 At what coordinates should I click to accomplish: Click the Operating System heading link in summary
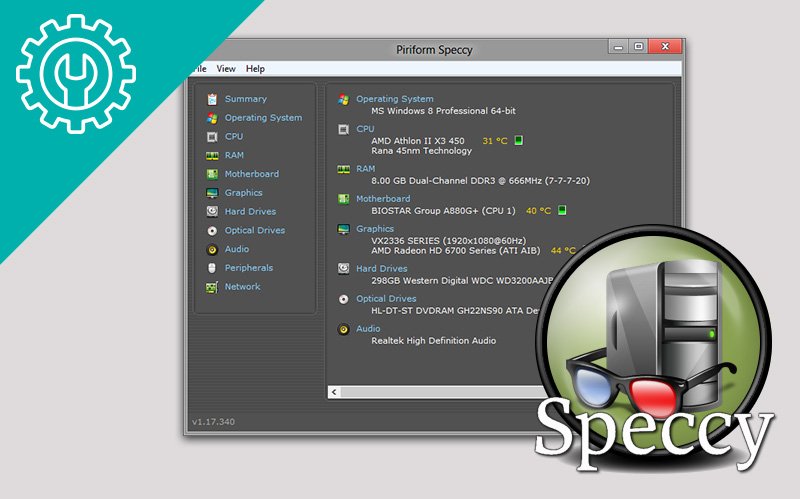click(395, 99)
